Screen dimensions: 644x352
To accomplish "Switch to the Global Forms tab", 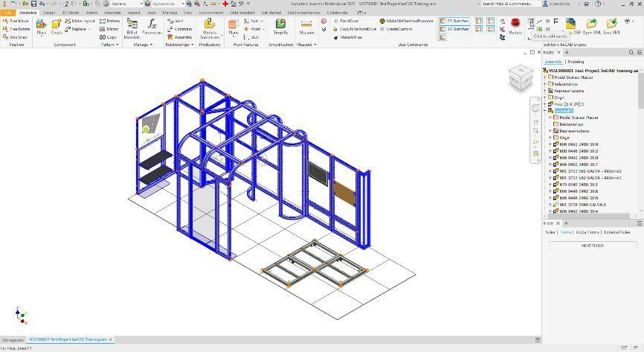I will click(x=587, y=232).
